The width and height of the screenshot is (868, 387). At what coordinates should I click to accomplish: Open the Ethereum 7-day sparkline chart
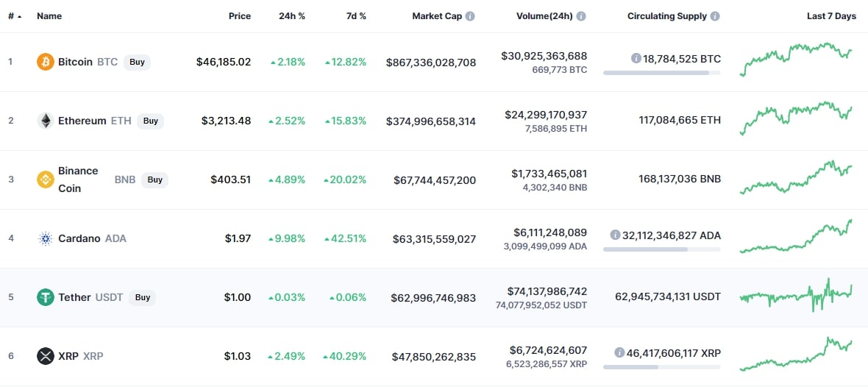pyautogui.click(x=796, y=118)
